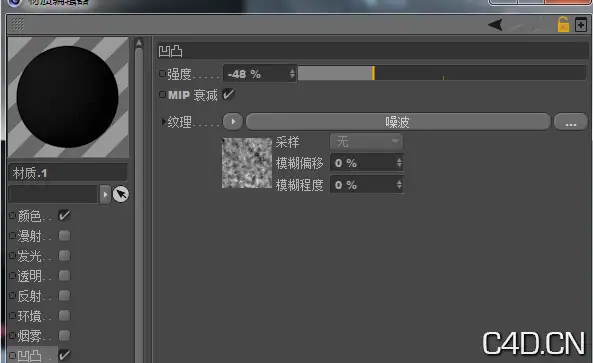Click the 模糊偏移 stepper arrows
Image resolution: width=593 pixels, height=363 pixels.
point(399,163)
